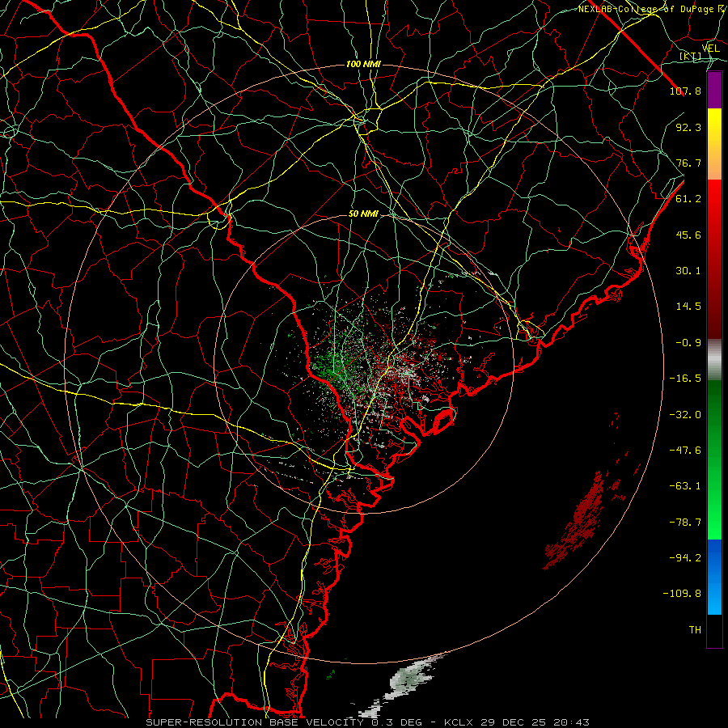The height and width of the screenshot is (728, 728).
Task: Click the -0.9 value on velocity scale
Action: coord(688,343)
